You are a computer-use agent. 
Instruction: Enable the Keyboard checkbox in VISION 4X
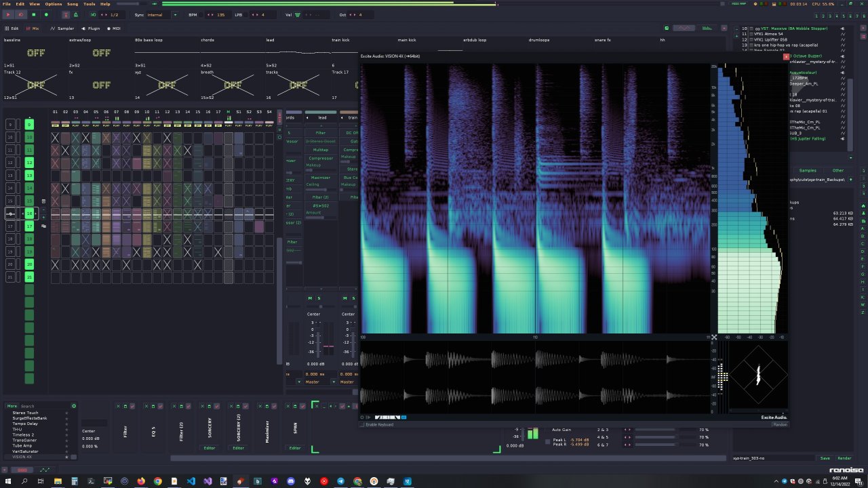click(363, 424)
